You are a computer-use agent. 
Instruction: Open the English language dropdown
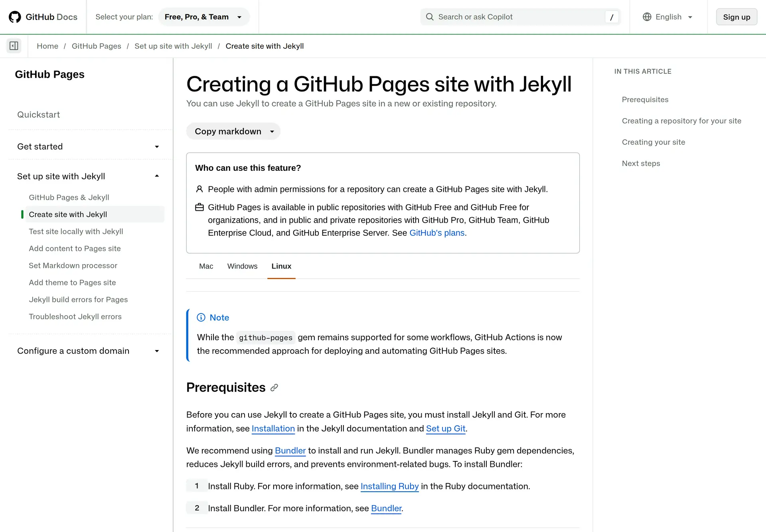click(x=668, y=17)
